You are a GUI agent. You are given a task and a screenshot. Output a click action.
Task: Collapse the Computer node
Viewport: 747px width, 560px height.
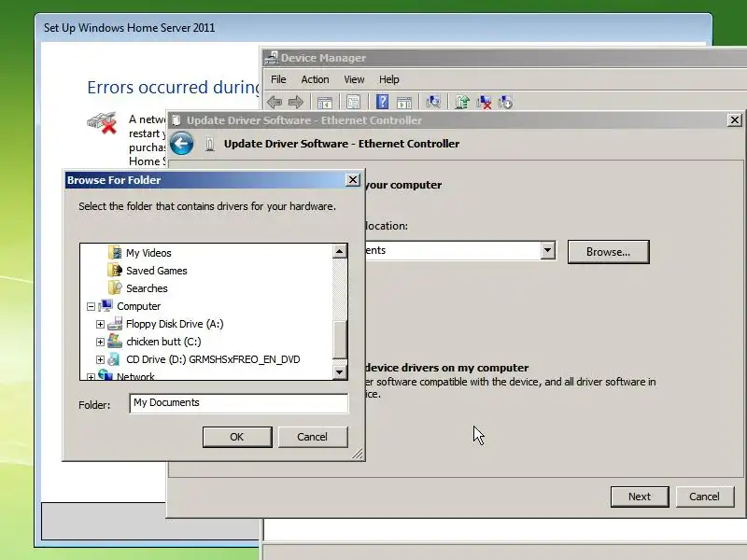tap(91, 307)
